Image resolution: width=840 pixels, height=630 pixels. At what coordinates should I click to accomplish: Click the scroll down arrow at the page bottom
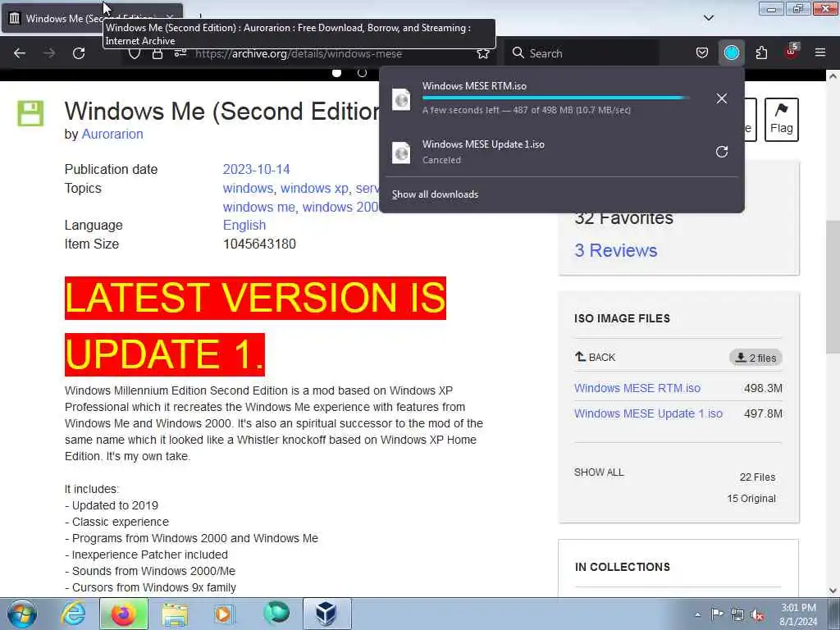833,591
